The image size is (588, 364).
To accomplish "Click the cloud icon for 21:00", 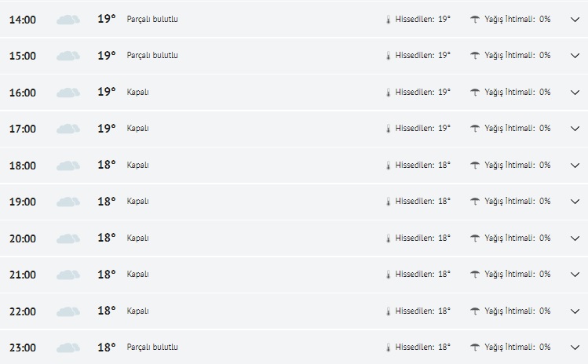I will coord(68,275).
